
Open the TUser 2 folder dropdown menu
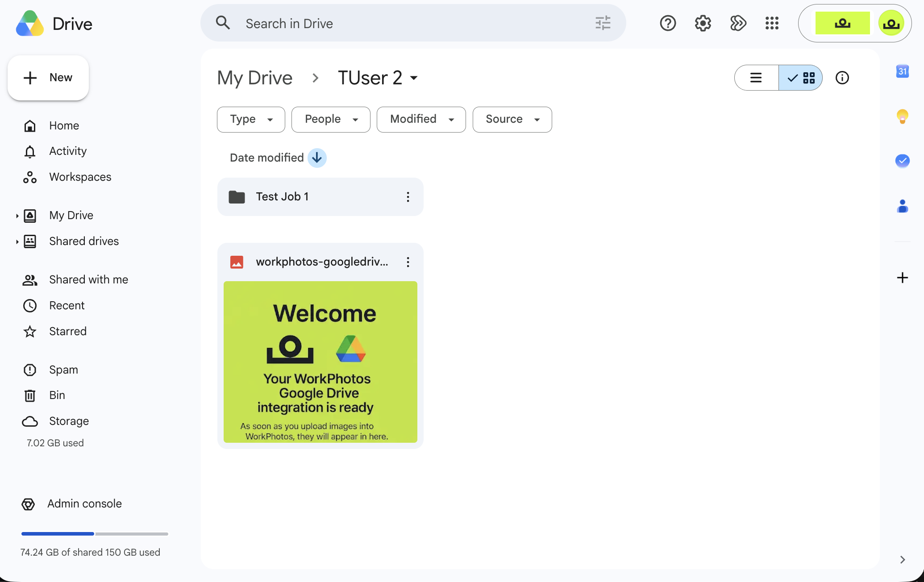tap(414, 78)
